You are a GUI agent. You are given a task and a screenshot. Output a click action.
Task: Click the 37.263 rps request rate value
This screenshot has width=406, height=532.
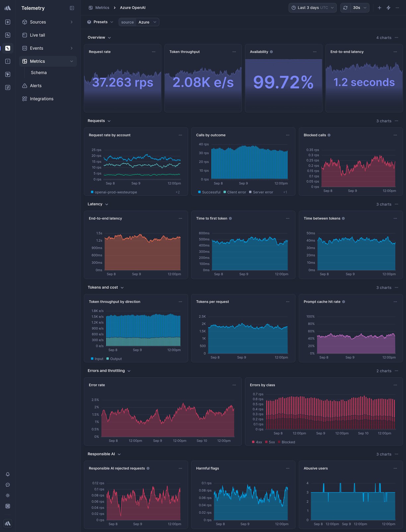click(x=123, y=82)
